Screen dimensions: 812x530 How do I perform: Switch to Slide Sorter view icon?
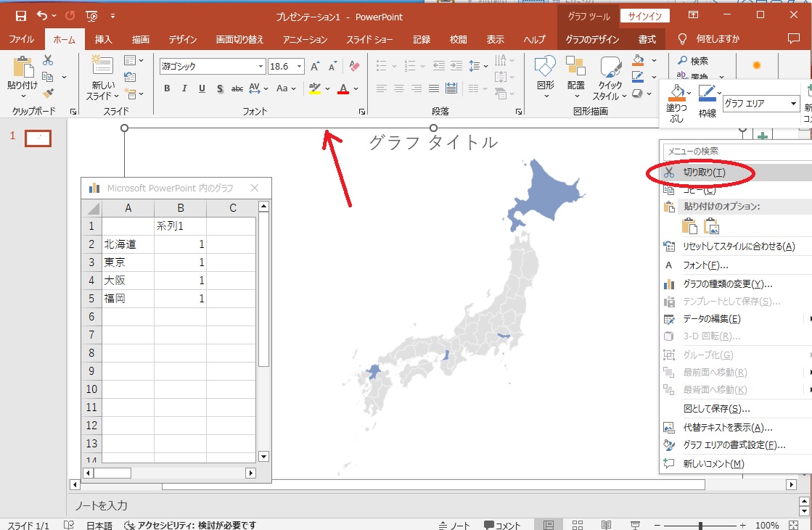(578, 525)
